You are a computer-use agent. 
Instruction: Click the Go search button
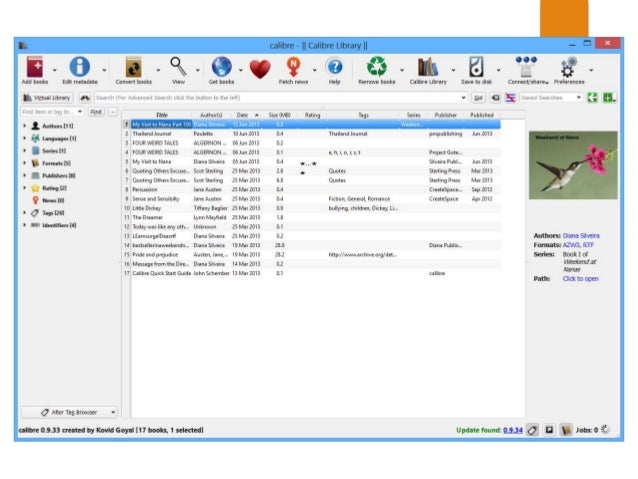pyautogui.click(x=478, y=98)
